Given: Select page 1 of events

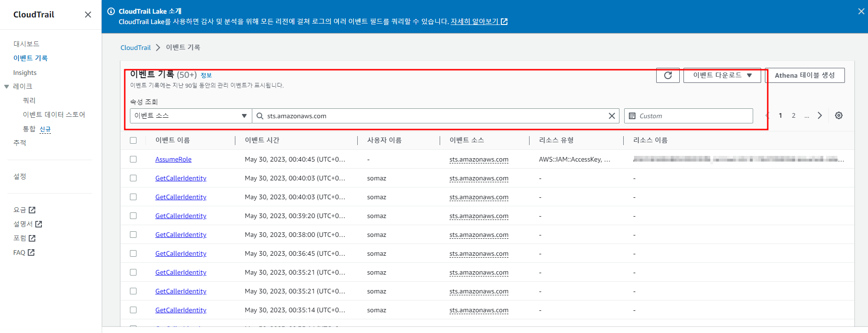Looking at the screenshot, I should (x=780, y=115).
